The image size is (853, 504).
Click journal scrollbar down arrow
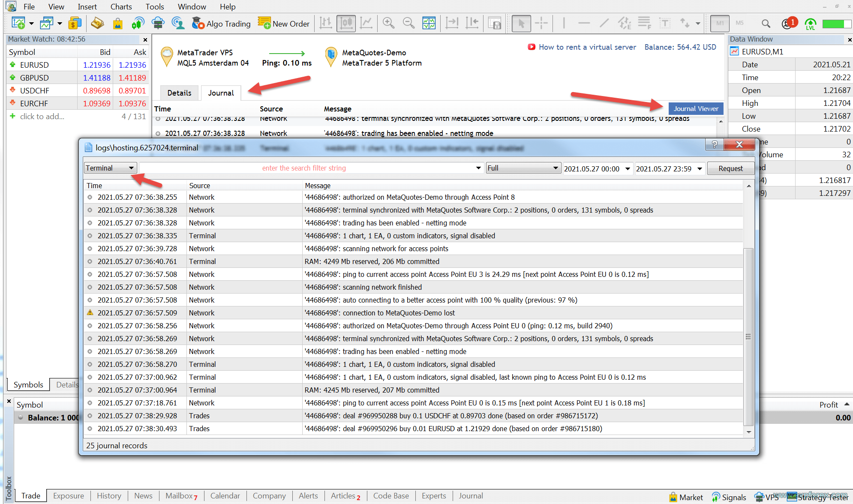(x=748, y=432)
